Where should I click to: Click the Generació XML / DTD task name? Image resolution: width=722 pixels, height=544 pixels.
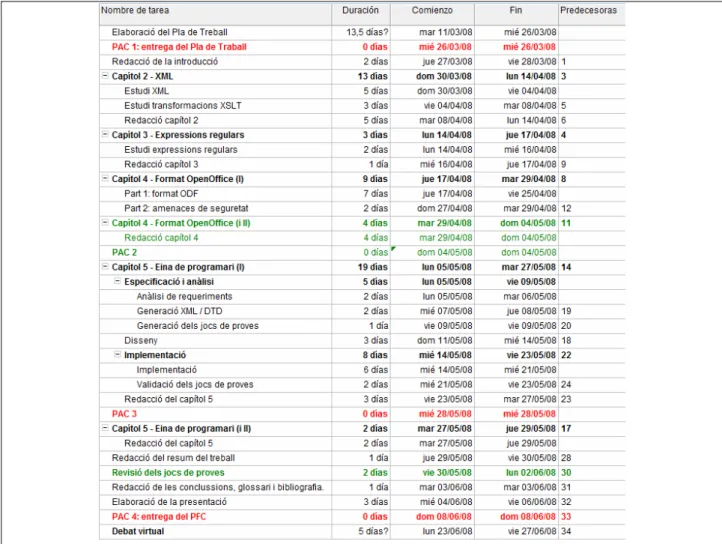(179, 311)
